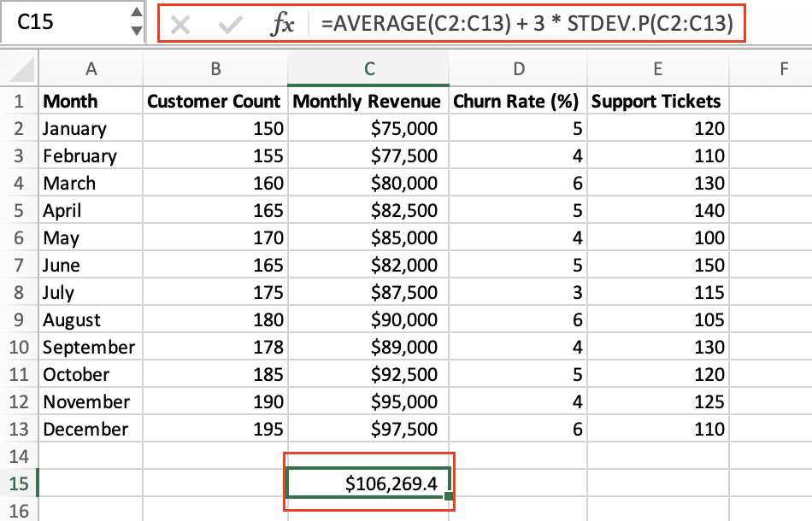Select row 15 header
The height and width of the screenshot is (521, 812).
click(x=19, y=483)
